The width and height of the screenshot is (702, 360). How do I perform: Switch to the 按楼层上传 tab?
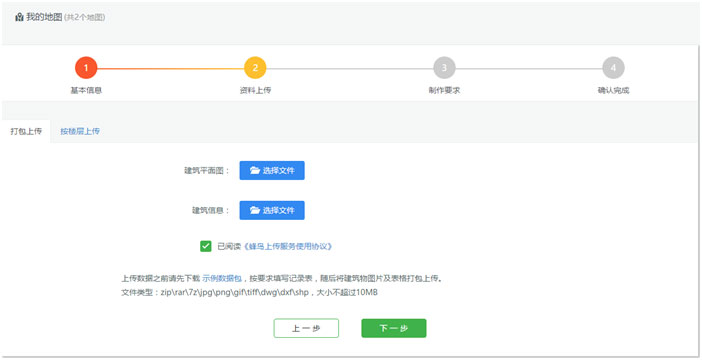click(x=80, y=131)
